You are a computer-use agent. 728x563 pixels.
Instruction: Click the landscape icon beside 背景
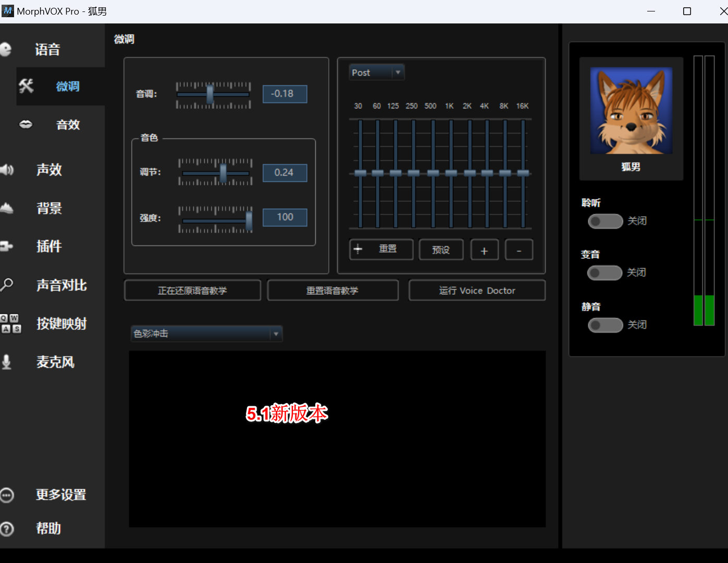(x=7, y=208)
